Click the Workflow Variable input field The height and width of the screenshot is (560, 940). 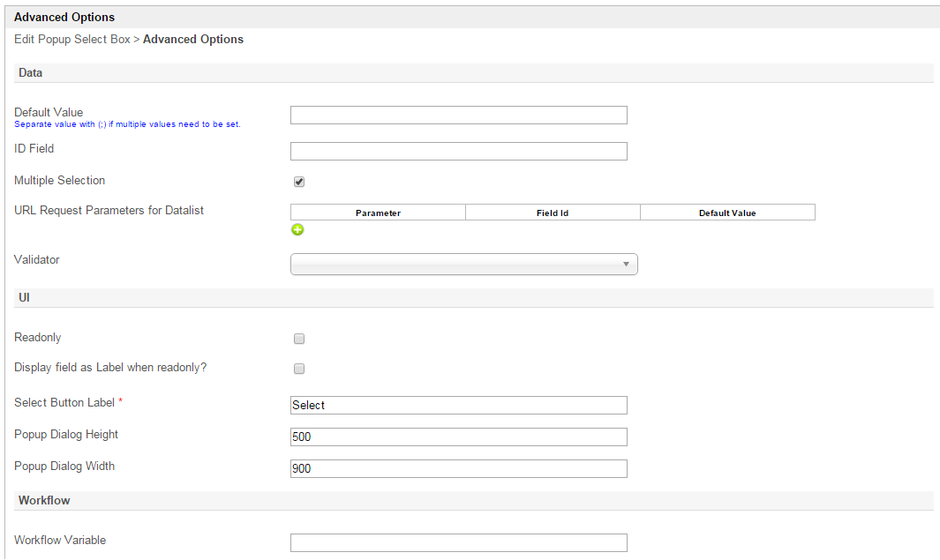coord(458,543)
